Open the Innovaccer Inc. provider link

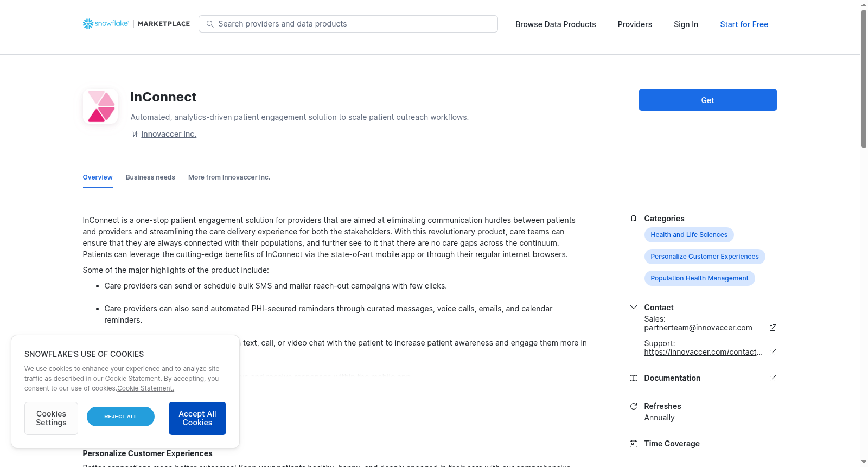point(169,134)
